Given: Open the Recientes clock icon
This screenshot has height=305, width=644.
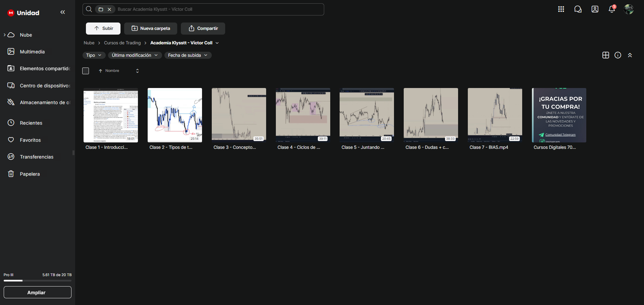Looking at the screenshot, I should point(11,123).
